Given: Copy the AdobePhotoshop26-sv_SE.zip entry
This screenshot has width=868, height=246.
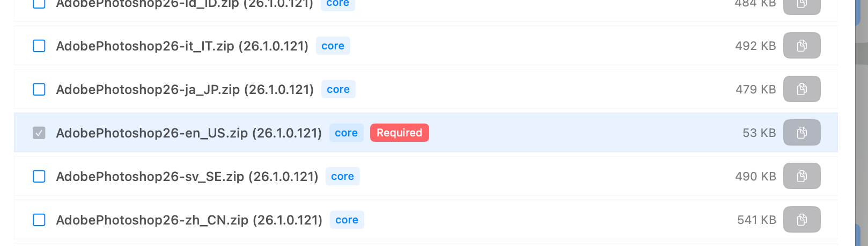Looking at the screenshot, I should click(801, 176).
